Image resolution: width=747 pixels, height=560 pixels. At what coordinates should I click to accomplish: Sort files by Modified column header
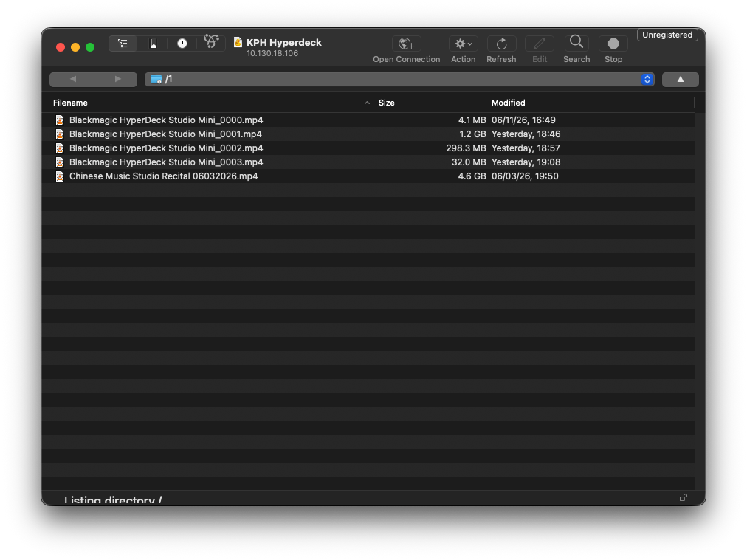tap(509, 103)
